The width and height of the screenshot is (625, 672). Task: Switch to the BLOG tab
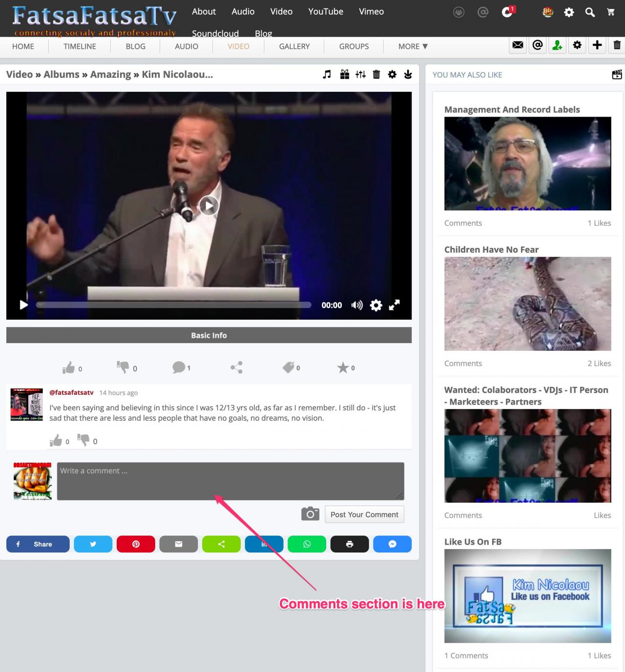pos(136,46)
